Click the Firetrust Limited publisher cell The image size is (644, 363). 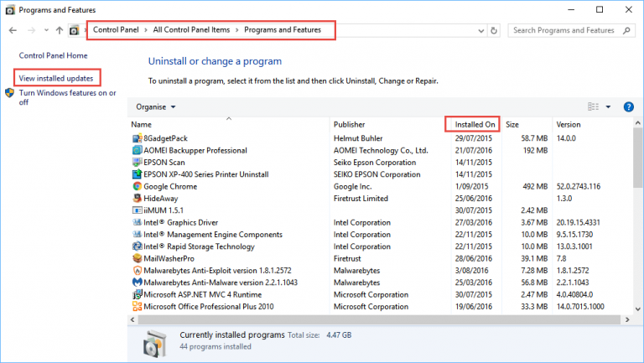click(361, 199)
